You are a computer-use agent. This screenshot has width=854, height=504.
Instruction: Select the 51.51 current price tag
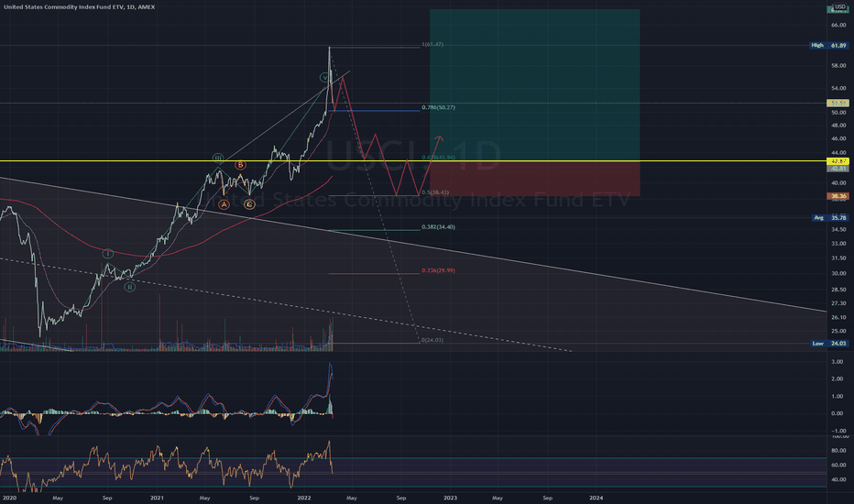pyautogui.click(x=838, y=103)
